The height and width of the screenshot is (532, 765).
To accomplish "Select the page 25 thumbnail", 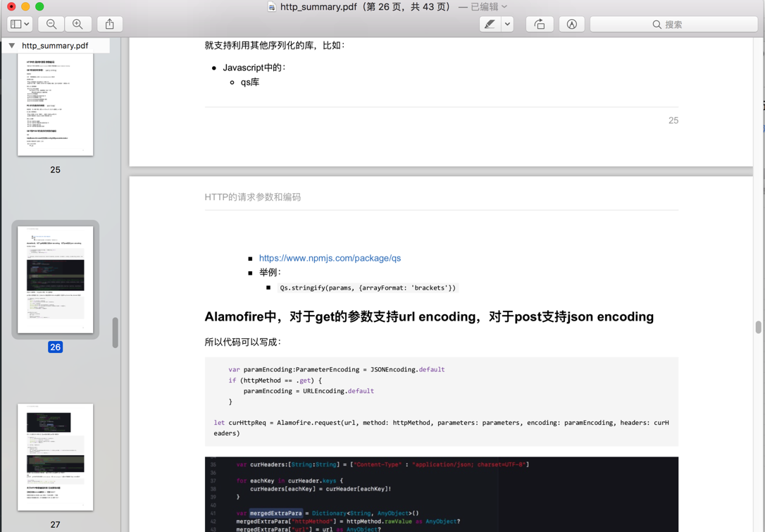I will [55, 104].
